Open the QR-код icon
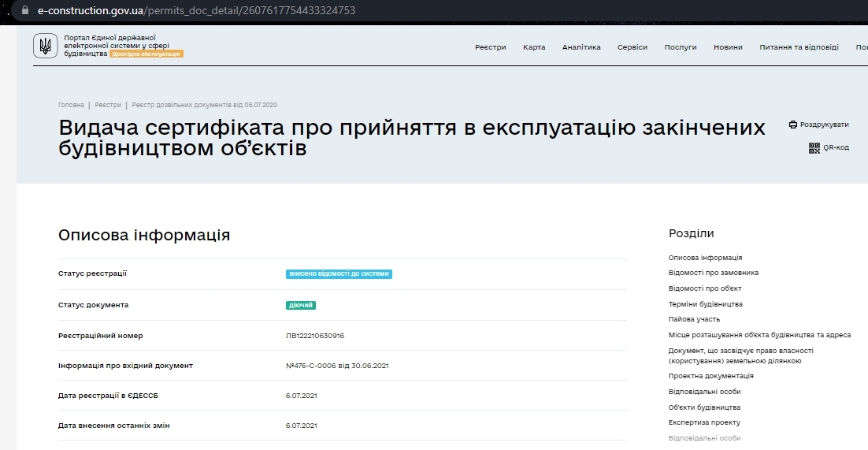The height and width of the screenshot is (450, 868). click(814, 148)
